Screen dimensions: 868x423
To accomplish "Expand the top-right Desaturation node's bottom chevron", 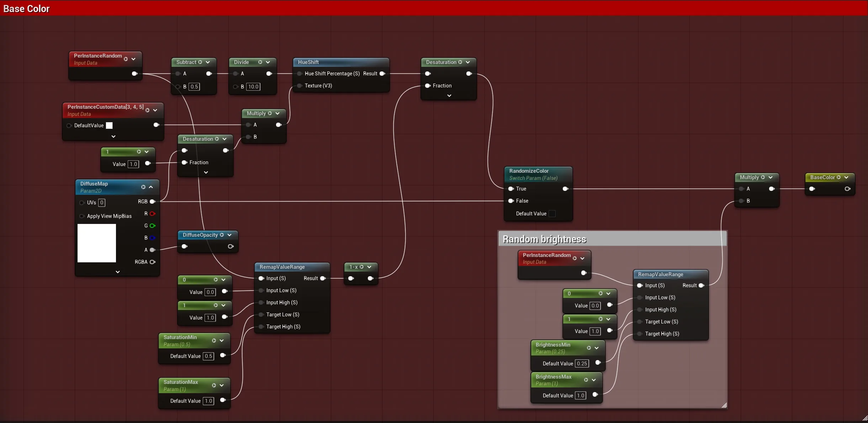I will [449, 96].
